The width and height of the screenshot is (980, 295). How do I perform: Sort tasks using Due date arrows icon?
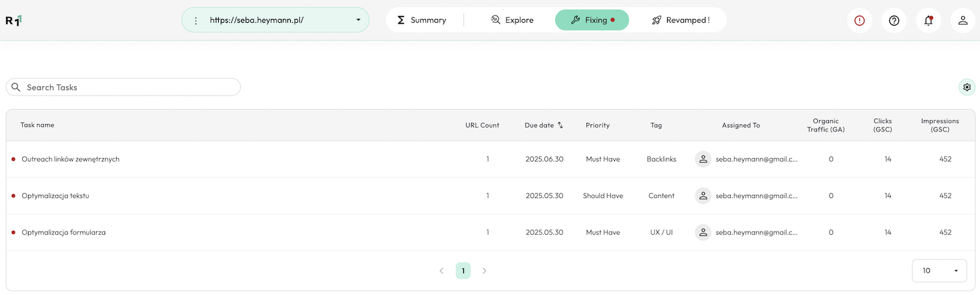point(561,125)
